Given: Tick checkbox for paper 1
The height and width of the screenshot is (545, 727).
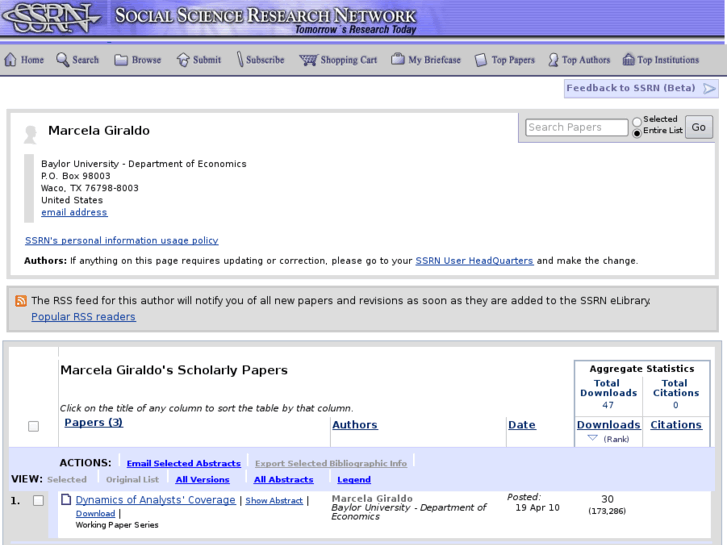Looking at the screenshot, I should 38,500.
